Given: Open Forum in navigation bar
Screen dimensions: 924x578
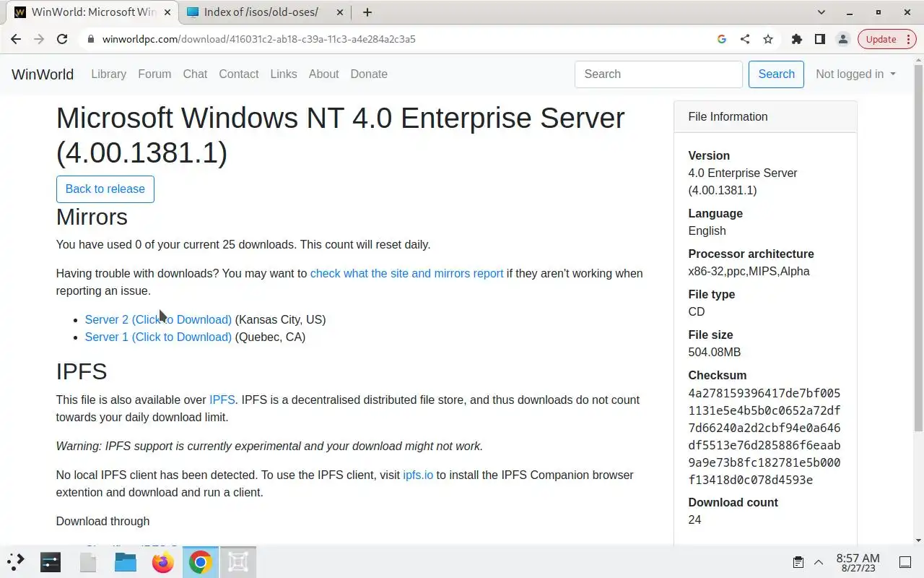Looking at the screenshot, I should [x=154, y=74].
